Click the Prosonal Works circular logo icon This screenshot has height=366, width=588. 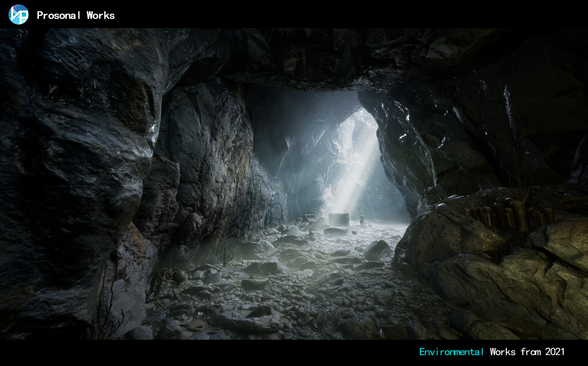[18, 15]
